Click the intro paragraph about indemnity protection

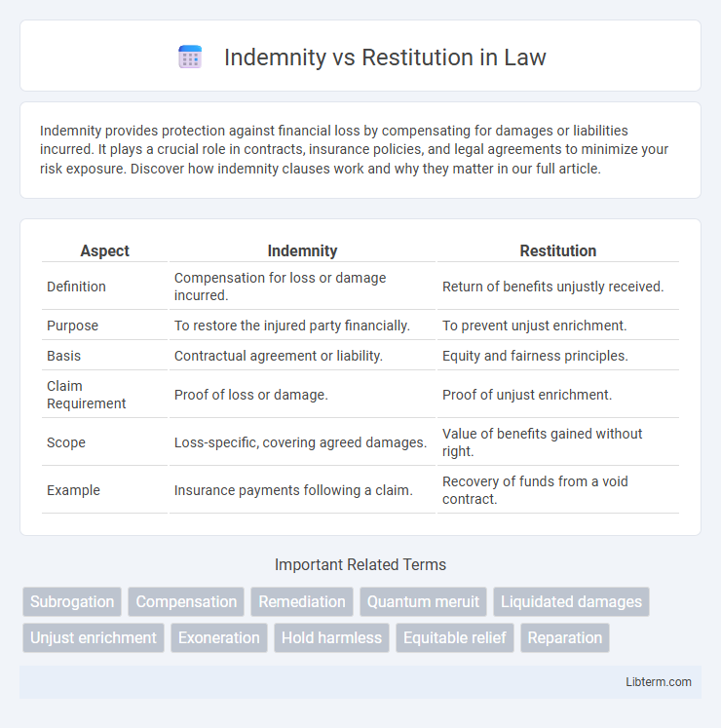pyautogui.click(x=355, y=149)
